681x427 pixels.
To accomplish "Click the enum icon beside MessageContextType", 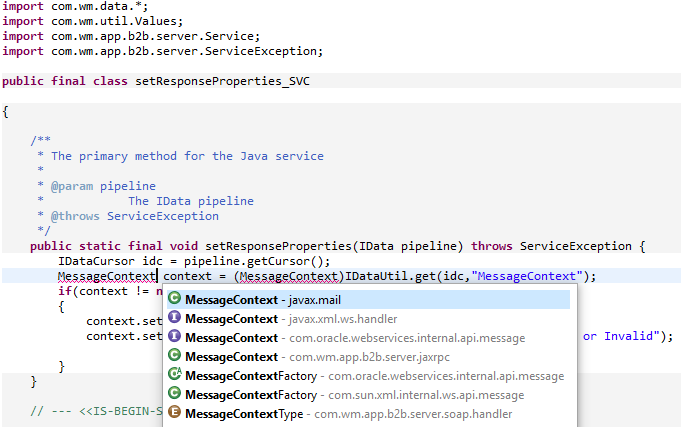I will (x=174, y=413).
